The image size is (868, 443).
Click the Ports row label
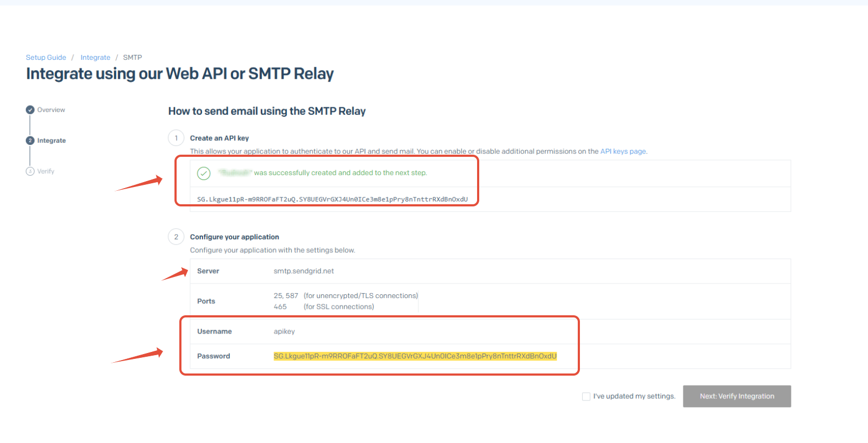pyautogui.click(x=206, y=301)
